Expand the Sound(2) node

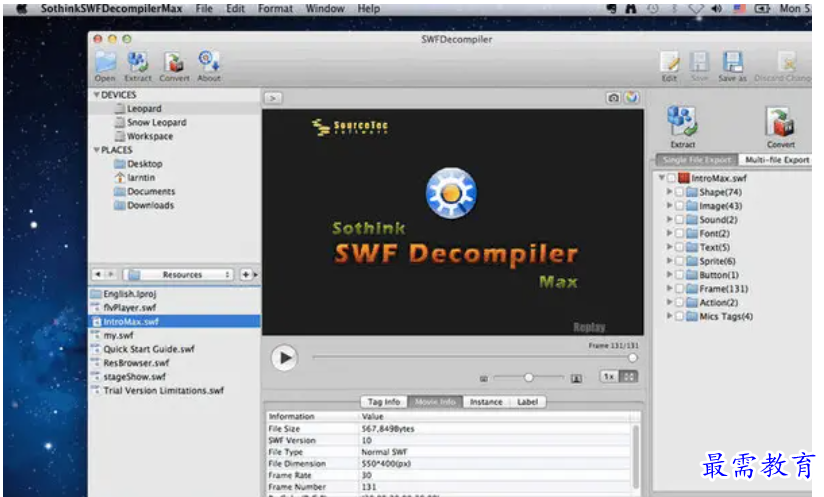pyautogui.click(x=669, y=219)
